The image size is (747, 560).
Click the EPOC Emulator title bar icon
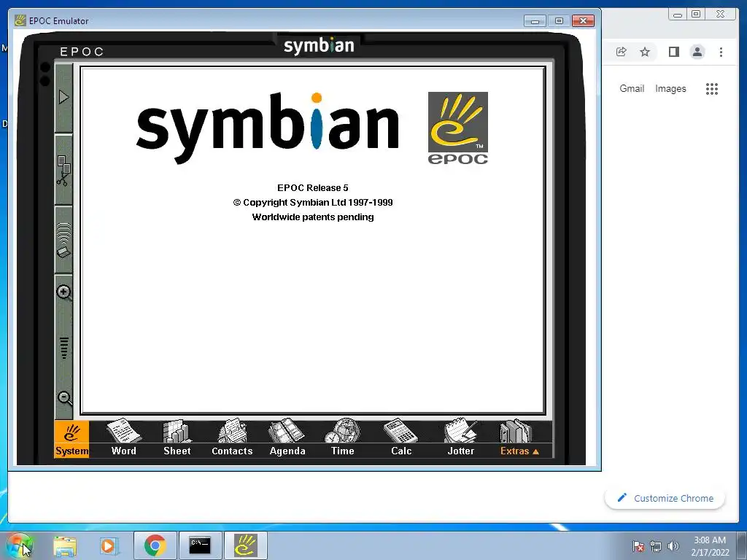[x=20, y=20]
